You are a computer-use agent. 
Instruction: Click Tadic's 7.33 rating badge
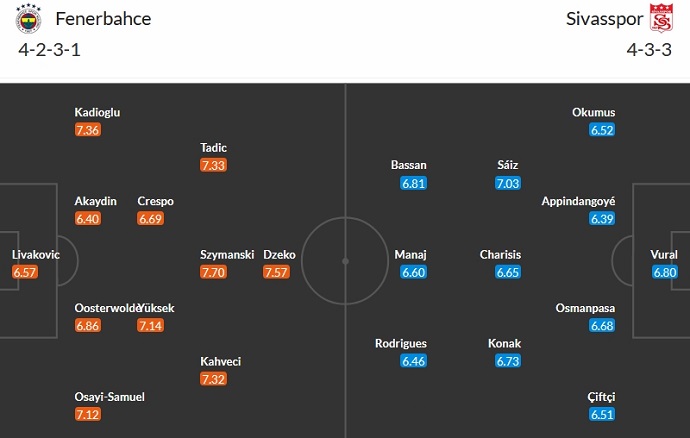pos(213,165)
